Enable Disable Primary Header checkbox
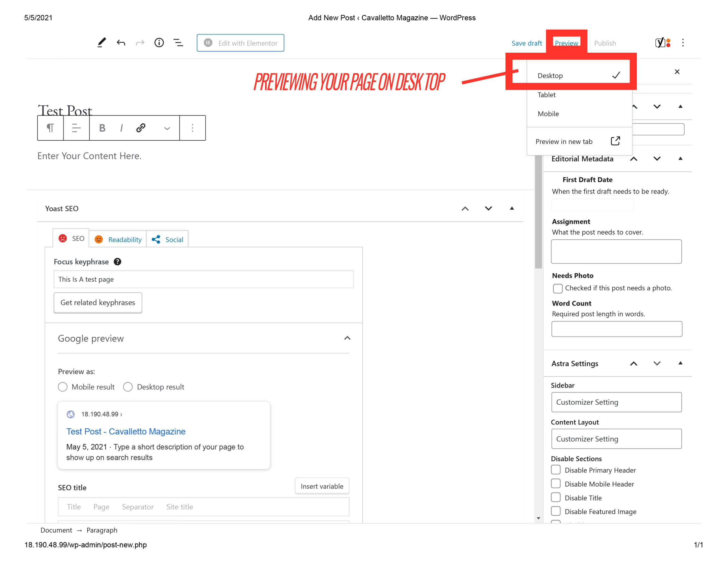 click(556, 470)
